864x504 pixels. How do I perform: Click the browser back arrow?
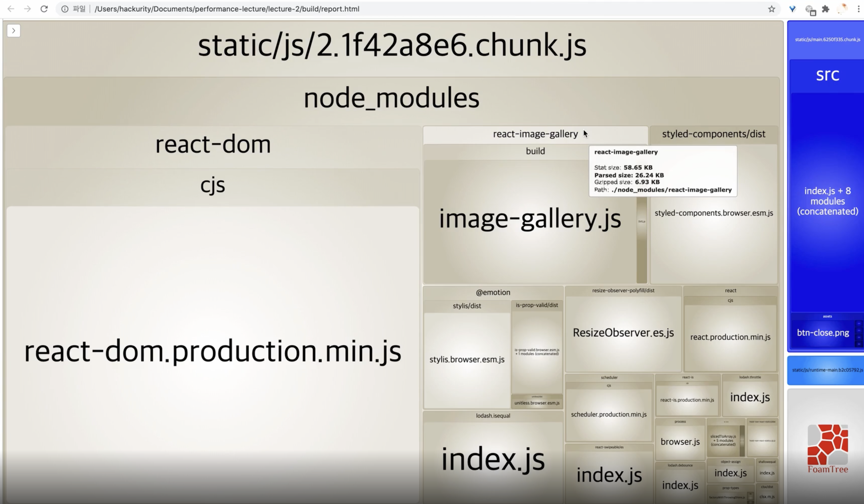pos(11,9)
